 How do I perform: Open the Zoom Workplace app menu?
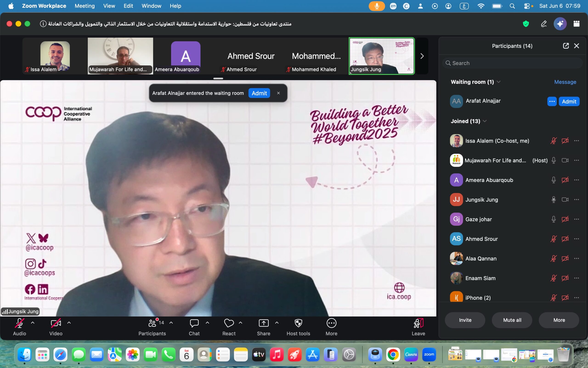[x=44, y=6]
